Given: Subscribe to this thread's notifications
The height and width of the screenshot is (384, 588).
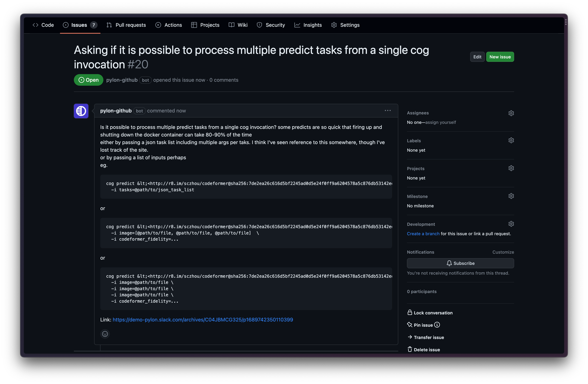Looking at the screenshot, I should point(460,263).
